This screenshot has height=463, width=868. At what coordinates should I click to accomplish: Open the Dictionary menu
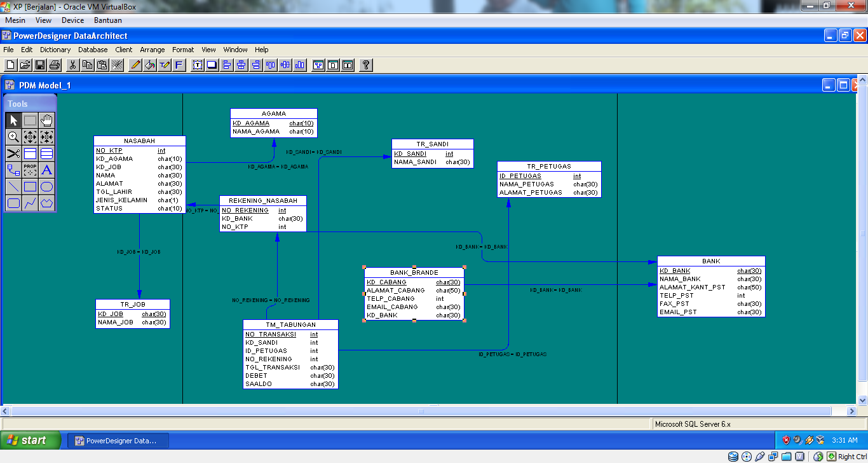click(x=55, y=50)
